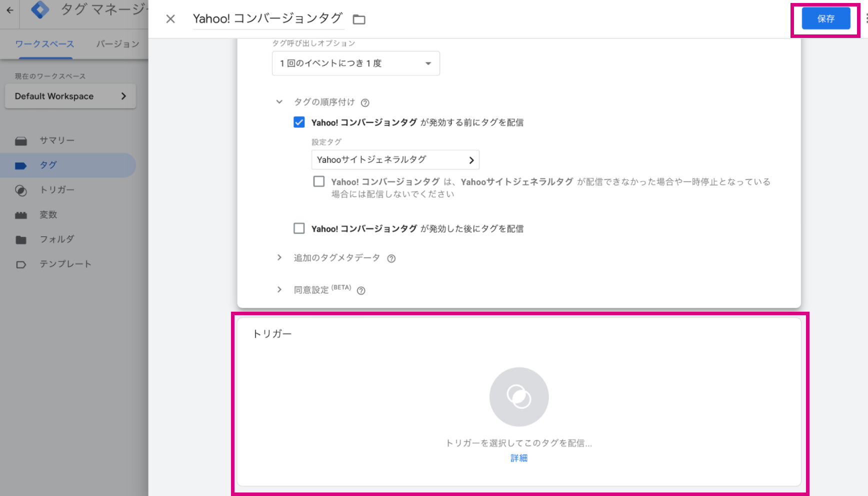Open the タグ呼び出しオプション dropdown
This screenshot has height=496, width=868.
(x=356, y=63)
